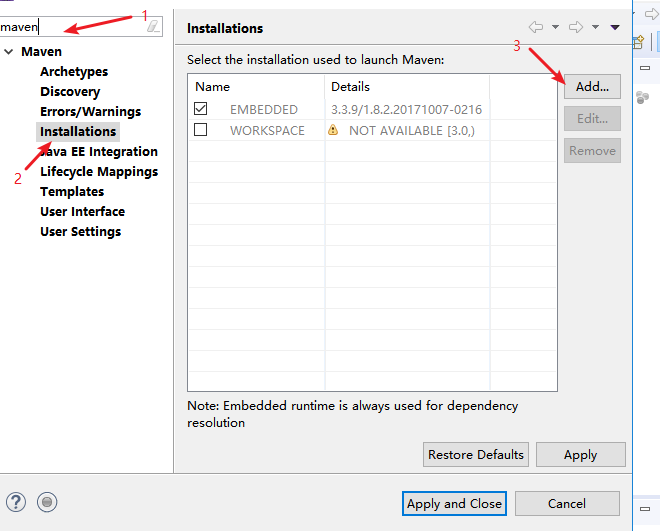
Task: Click the circular record icon beside help
Action: (47, 502)
